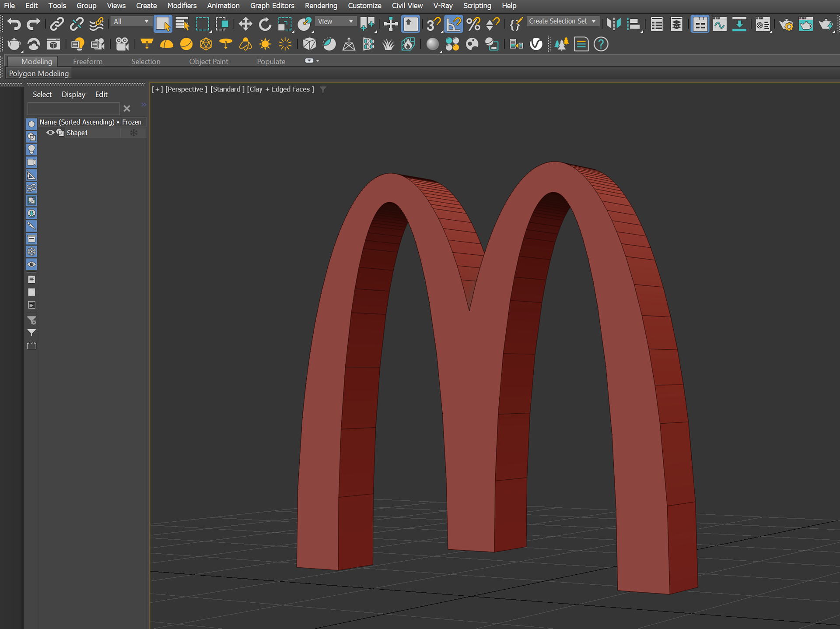Open the Mirror tool
Image resolution: width=840 pixels, height=629 pixels.
[x=613, y=24]
